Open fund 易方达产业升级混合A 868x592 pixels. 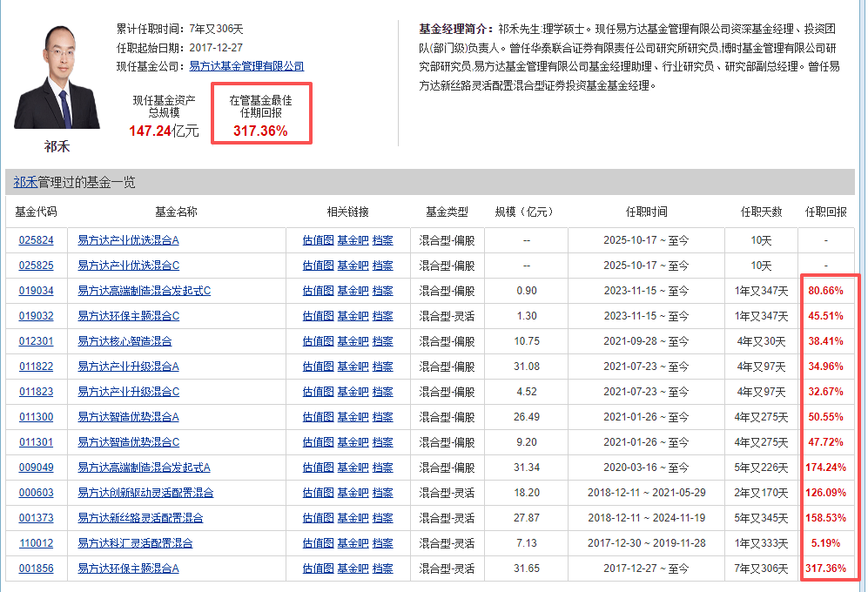(x=129, y=367)
